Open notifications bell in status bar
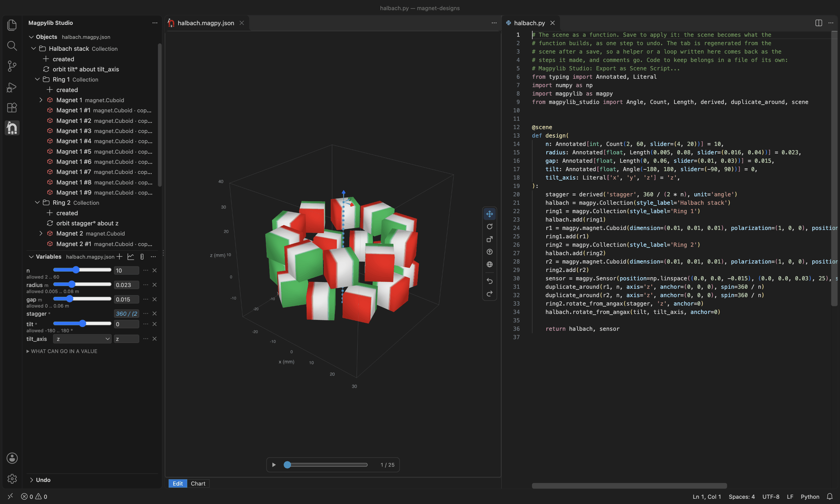840x504 pixels. coord(829,496)
